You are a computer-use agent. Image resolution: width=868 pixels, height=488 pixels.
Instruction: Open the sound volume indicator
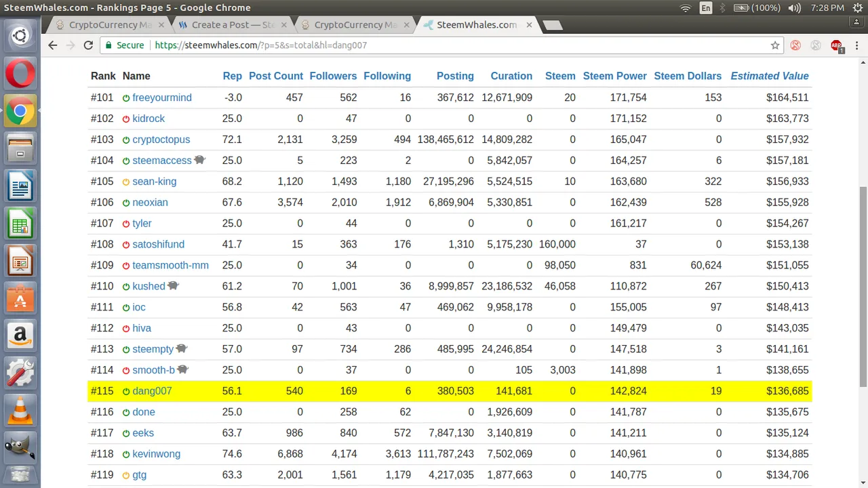(794, 8)
